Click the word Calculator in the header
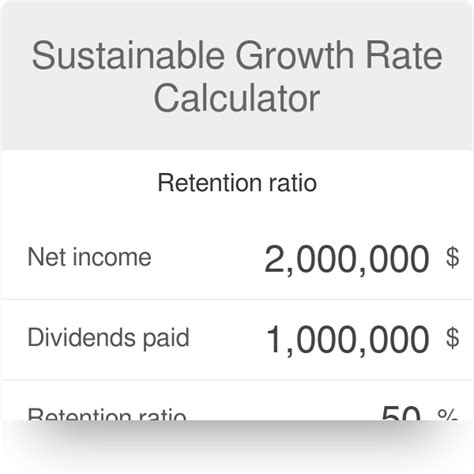This screenshot has height=474, width=474. point(237,98)
